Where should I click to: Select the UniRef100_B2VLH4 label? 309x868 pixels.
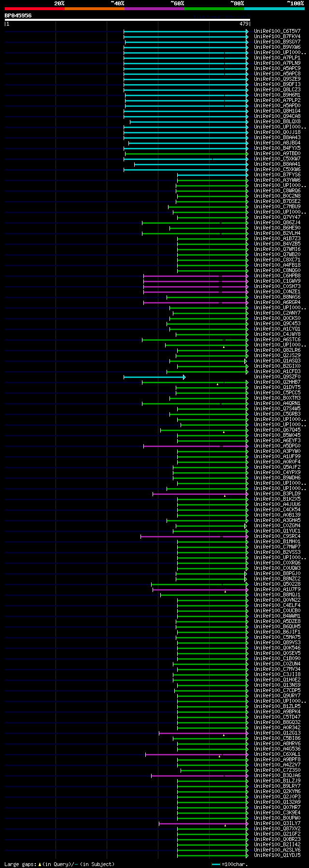277,233
